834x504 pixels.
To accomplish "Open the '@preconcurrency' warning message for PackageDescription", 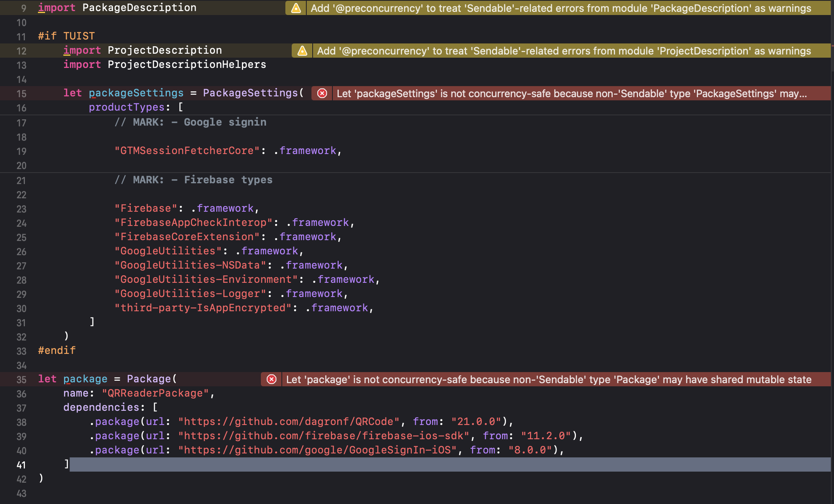I will point(561,8).
